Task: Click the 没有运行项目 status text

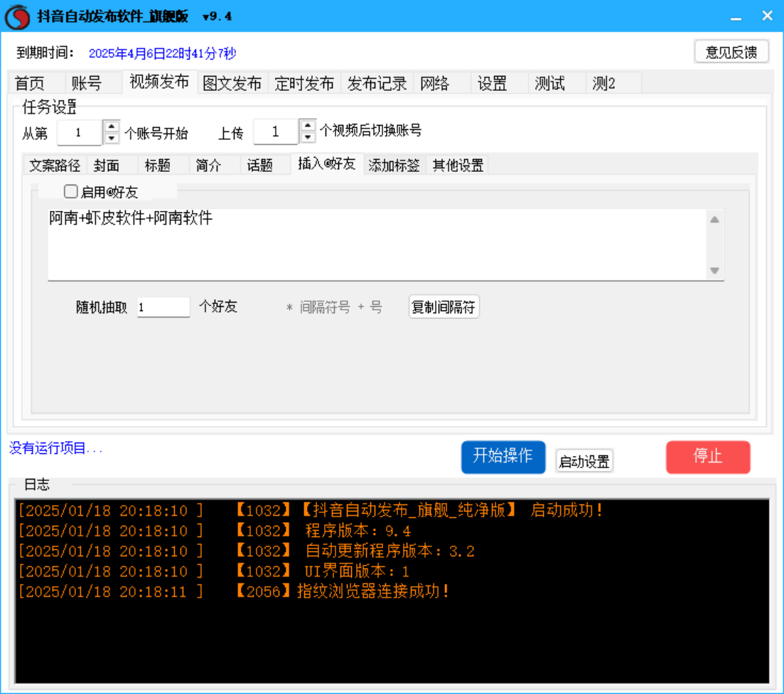Action: pos(55,448)
